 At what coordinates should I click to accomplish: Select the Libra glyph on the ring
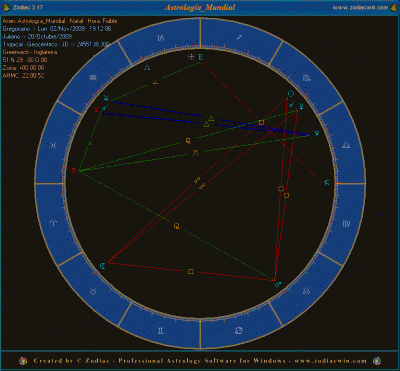click(346, 145)
